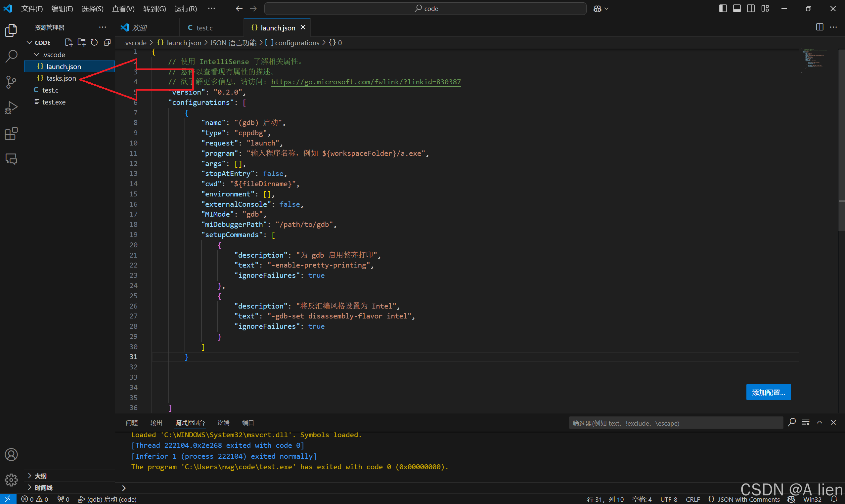Open the Extensions view
The width and height of the screenshot is (845, 504).
coord(11,134)
